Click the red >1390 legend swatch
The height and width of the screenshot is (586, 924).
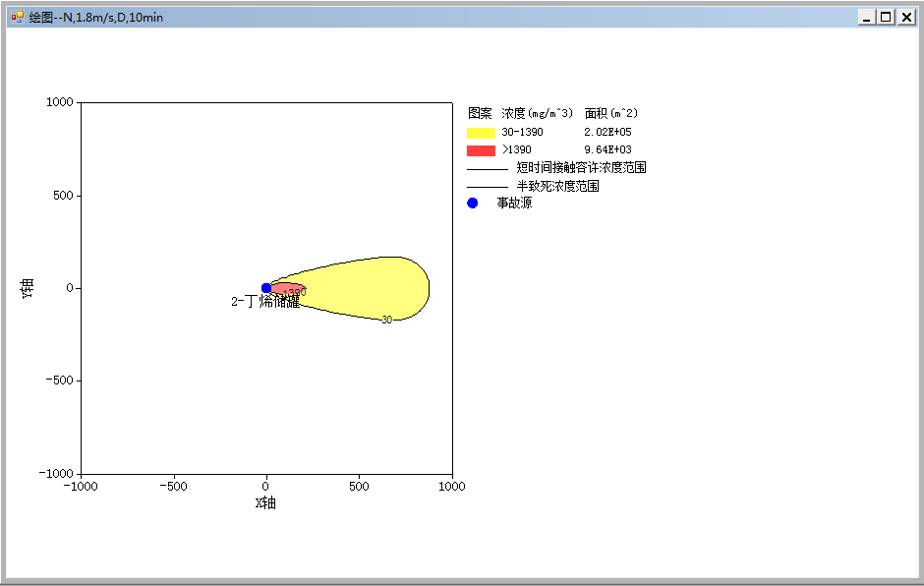coord(481,150)
